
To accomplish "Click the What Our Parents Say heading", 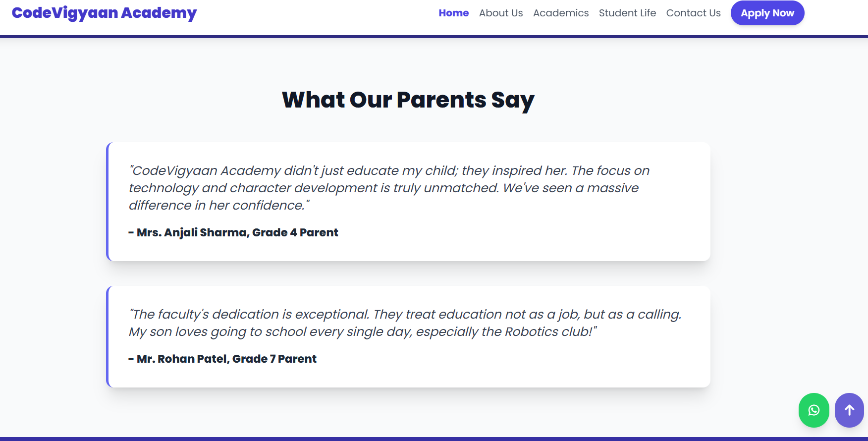I will (x=407, y=100).
